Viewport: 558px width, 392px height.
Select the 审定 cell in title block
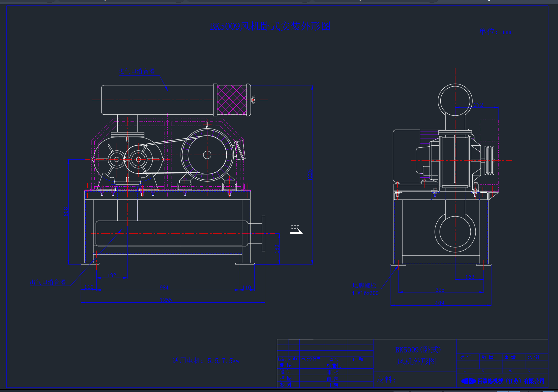[x=333, y=379]
